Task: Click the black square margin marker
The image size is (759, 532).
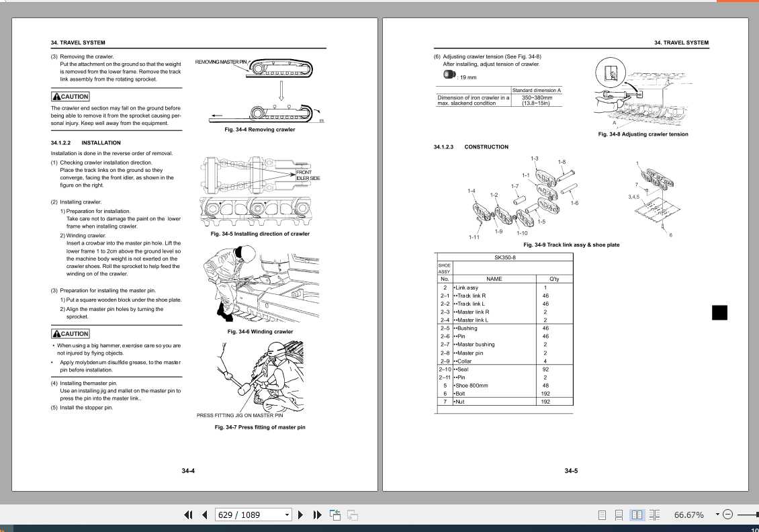Action: [x=719, y=313]
